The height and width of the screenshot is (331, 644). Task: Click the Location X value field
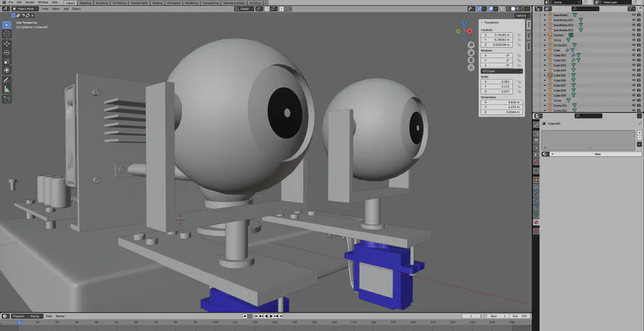(497, 35)
